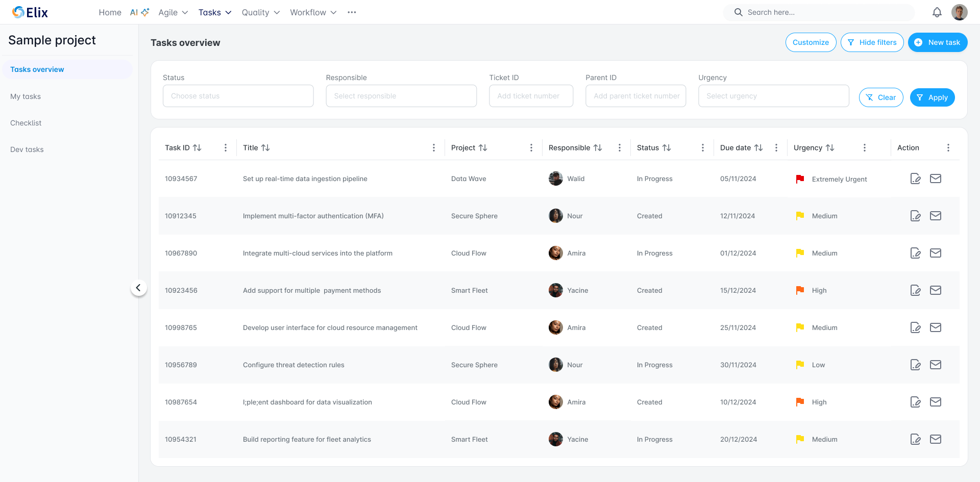Image resolution: width=980 pixels, height=482 pixels.
Task: Open the user profile avatar
Action: point(960,12)
